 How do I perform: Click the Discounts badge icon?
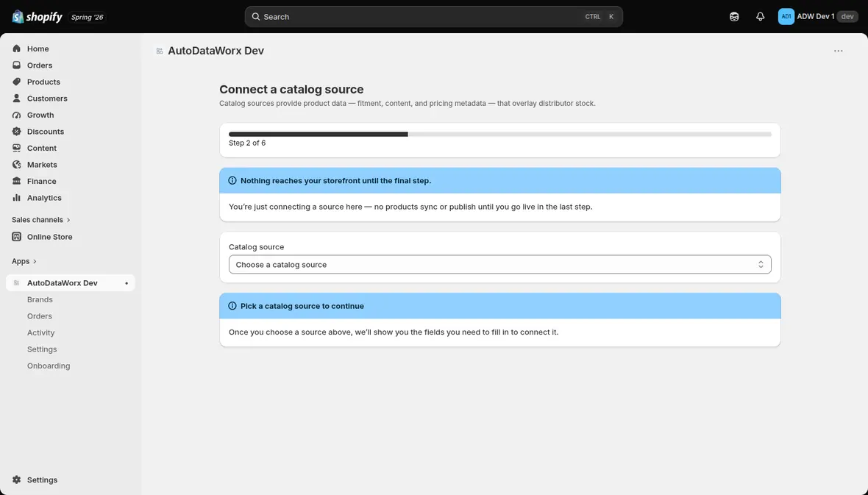click(17, 132)
